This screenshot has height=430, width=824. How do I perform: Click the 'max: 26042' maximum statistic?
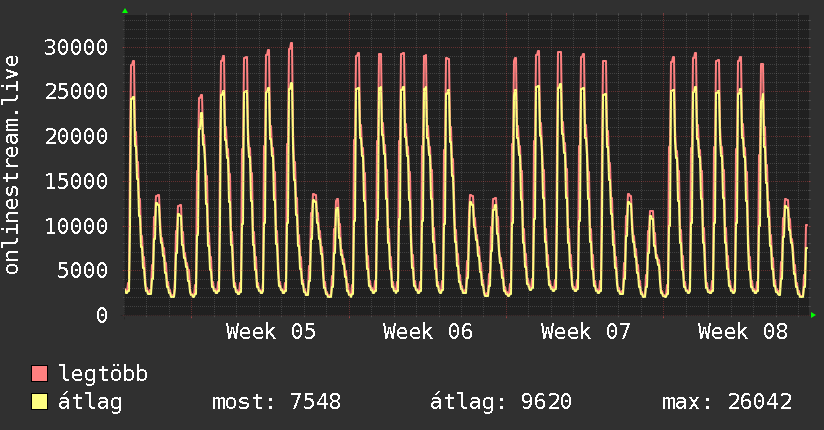pyautogui.click(x=727, y=402)
